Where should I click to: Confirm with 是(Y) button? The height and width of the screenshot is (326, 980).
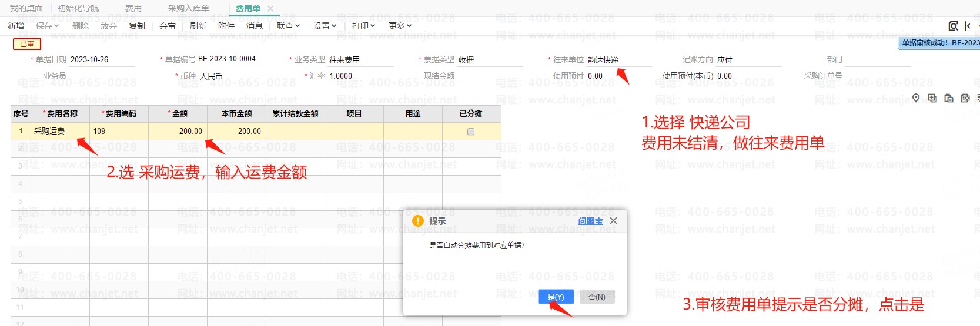[x=556, y=297]
